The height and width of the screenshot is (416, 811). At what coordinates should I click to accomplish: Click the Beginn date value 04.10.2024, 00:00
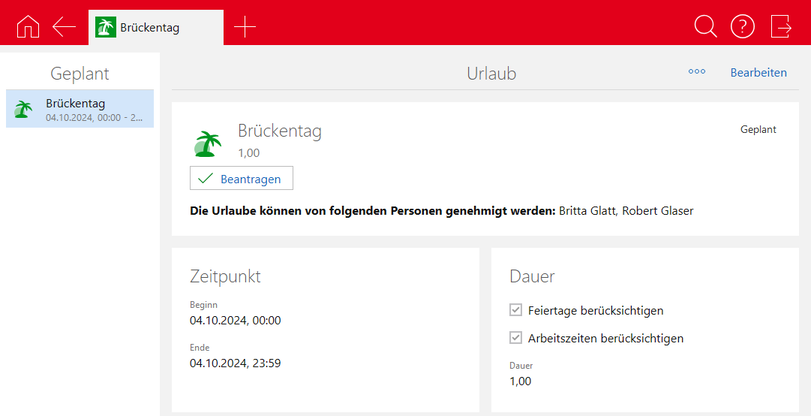[x=235, y=320]
